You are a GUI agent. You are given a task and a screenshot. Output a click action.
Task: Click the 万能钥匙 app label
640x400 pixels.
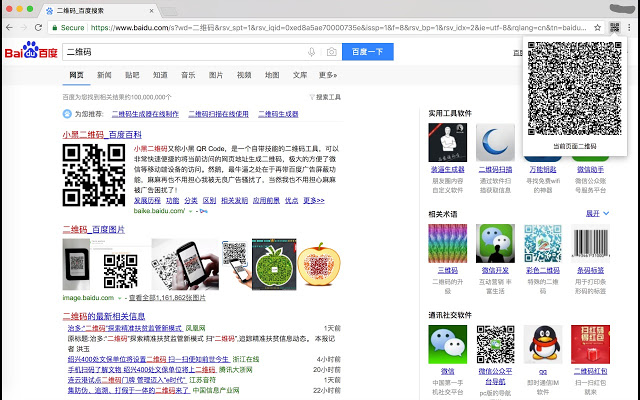click(x=543, y=169)
